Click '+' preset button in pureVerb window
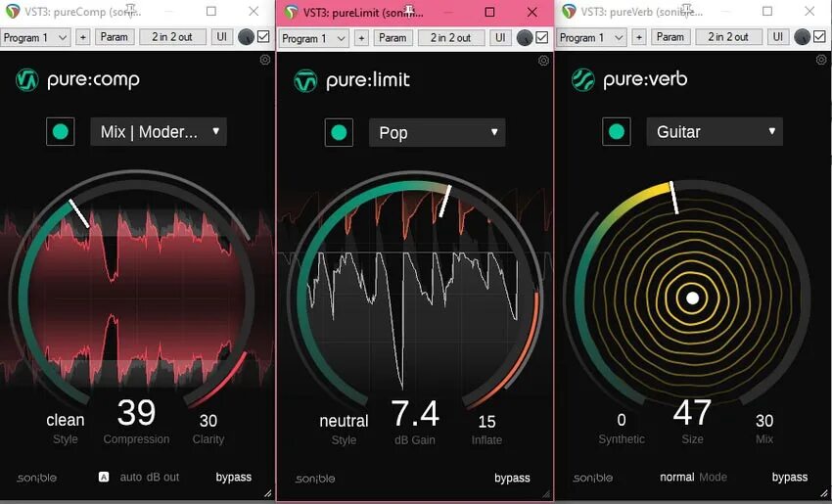This screenshot has height=504, width=832. point(639,37)
